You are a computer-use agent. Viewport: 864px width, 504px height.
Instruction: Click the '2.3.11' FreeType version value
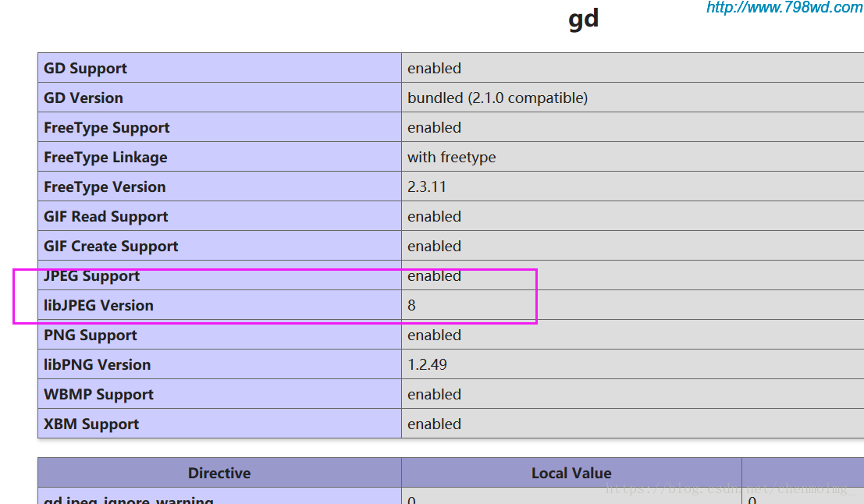click(x=426, y=187)
